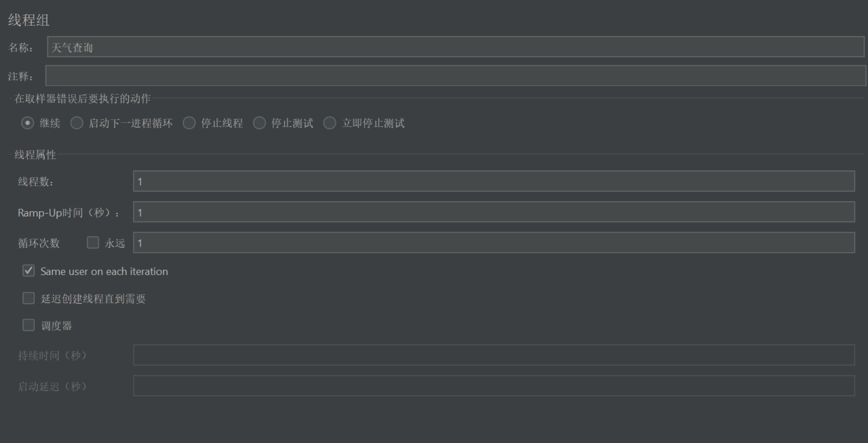Focus the empty 注释 comment field

click(455, 76)
